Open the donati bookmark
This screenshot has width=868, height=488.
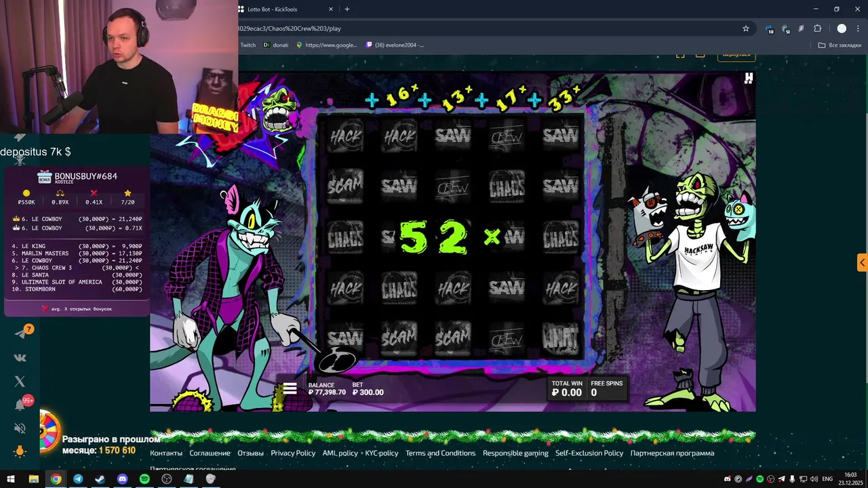(x=276, y=45)
